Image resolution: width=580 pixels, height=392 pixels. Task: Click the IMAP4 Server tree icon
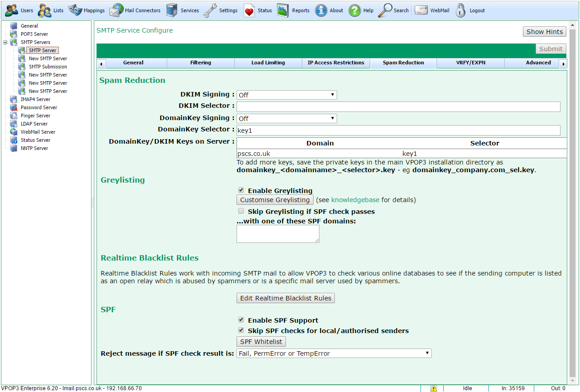click(x=14, y=99)
